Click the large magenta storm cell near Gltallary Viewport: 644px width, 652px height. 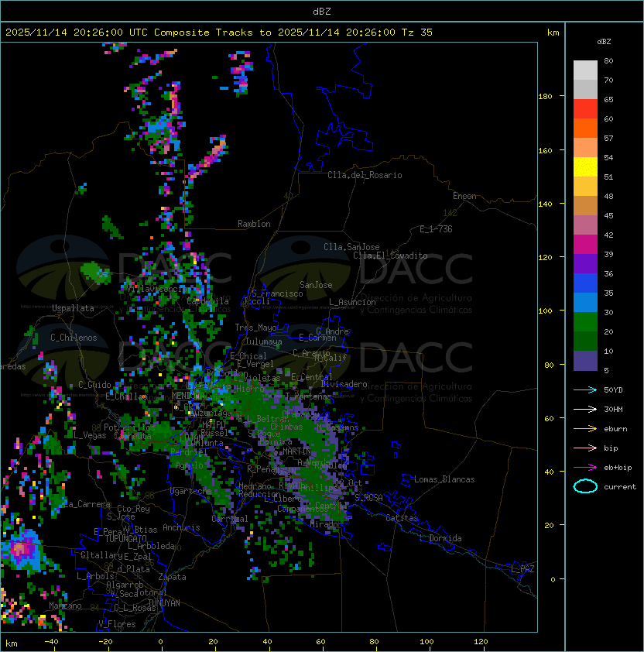(x=20, y=549)
